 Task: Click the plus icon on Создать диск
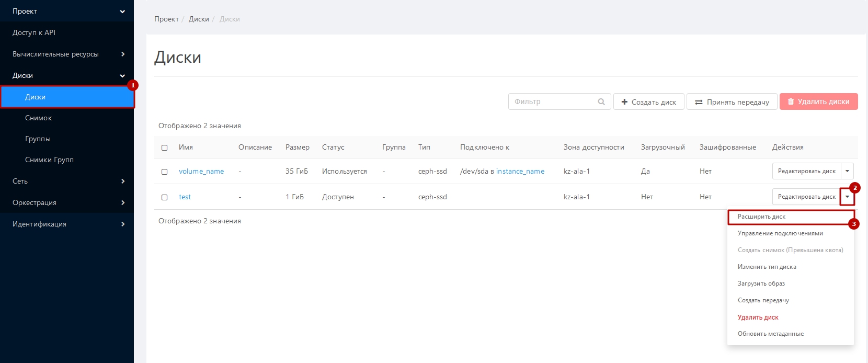624,102
